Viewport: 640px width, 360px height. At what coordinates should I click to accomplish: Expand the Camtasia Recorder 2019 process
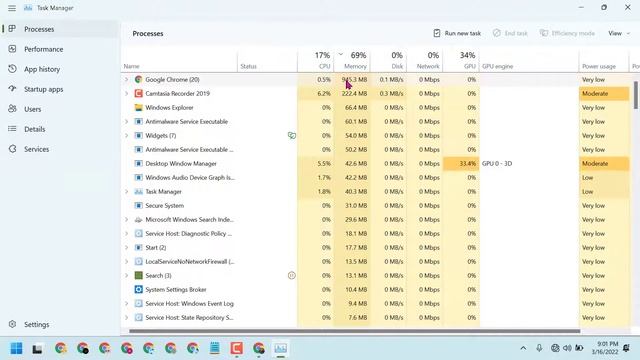point(127,93)
